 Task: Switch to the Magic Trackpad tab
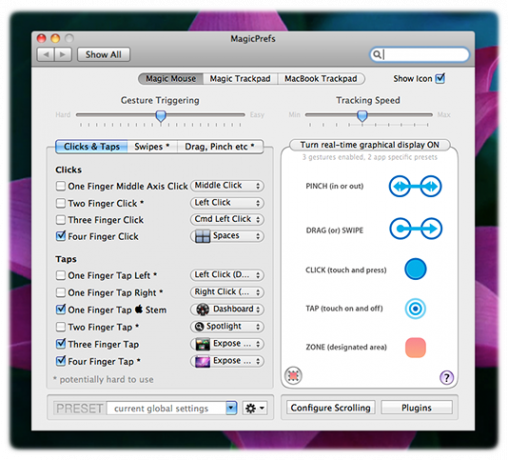(x=240, y=79)
